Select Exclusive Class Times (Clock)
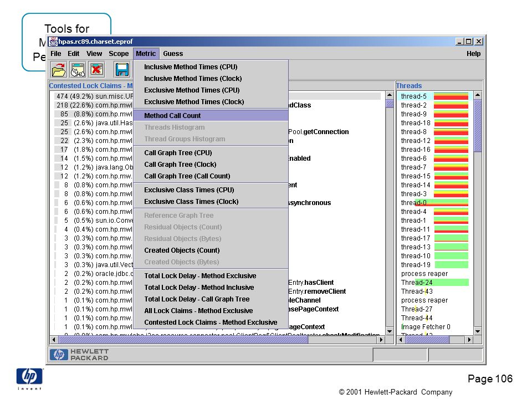Screen dimensions: 532x399 [x=211, y=202]
